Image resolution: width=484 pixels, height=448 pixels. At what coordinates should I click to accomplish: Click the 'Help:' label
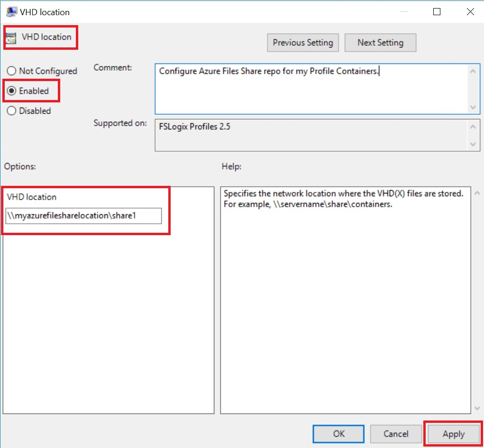point(231,166)
